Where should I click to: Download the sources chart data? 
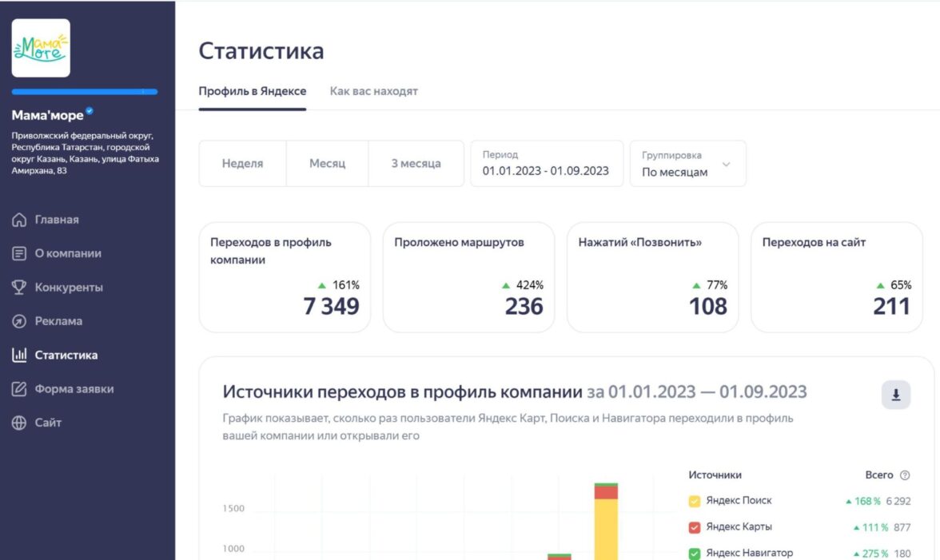coord(895,395)
